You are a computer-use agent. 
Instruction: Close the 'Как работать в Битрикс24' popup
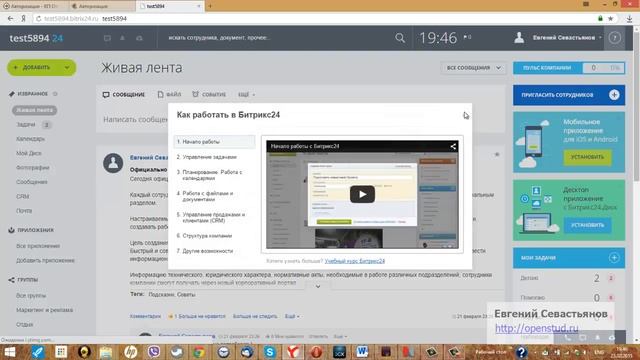pyautogui.click(x=465, y=115)
